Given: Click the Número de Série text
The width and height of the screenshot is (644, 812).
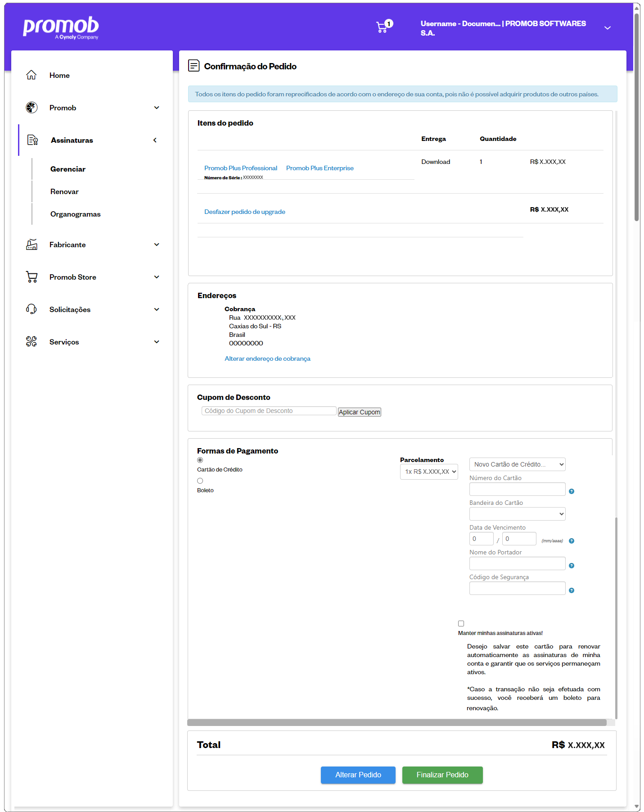Looking at the screenshot, I should coord(234,177).
